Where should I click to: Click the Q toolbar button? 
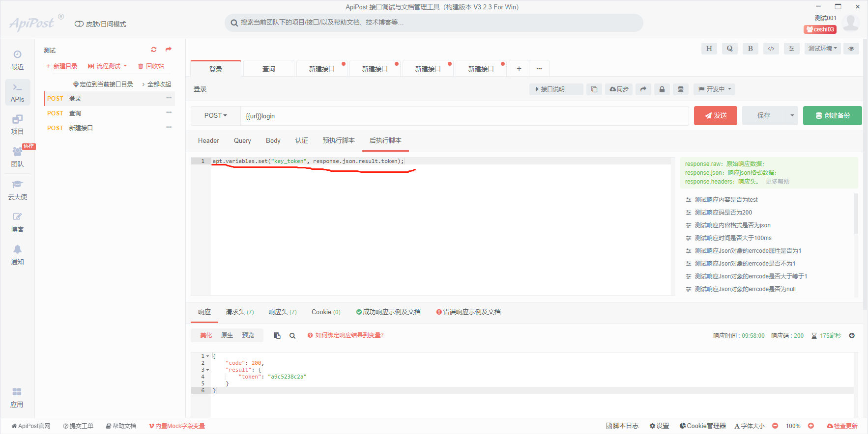pos(729,49)
